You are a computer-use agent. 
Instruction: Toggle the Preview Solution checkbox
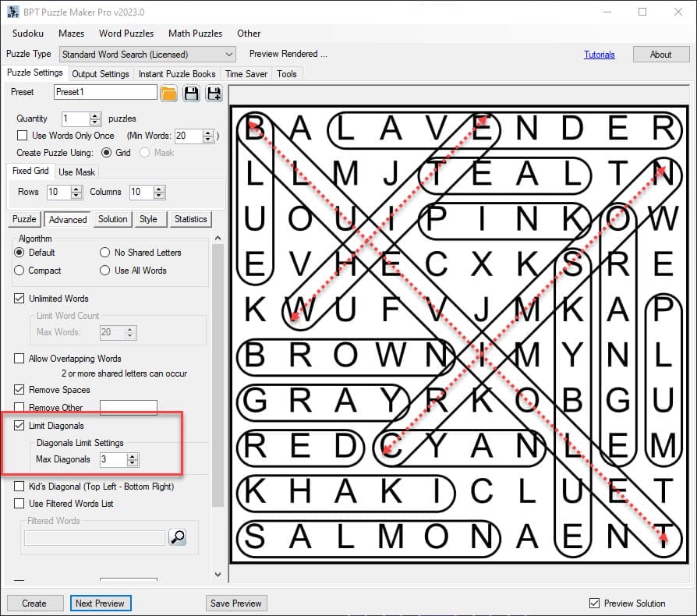(x=595, y=604)
